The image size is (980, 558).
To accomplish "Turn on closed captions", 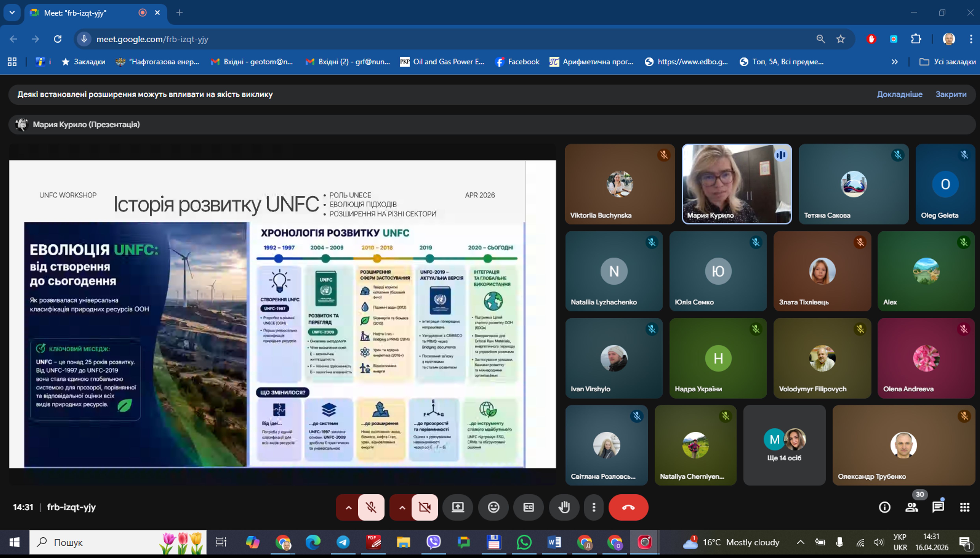I will pyautogui.click(x=529, y=507).
